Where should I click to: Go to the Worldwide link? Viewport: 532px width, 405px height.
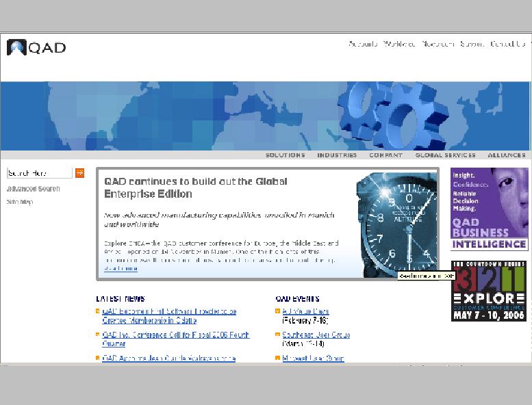399,44
